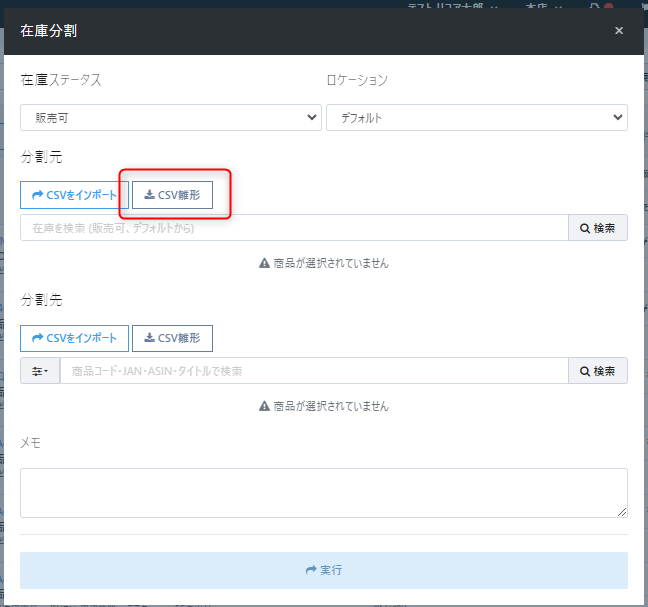Click the 在庫ステータス label
The image size is (648, 607).
click(x=61, y=80)
